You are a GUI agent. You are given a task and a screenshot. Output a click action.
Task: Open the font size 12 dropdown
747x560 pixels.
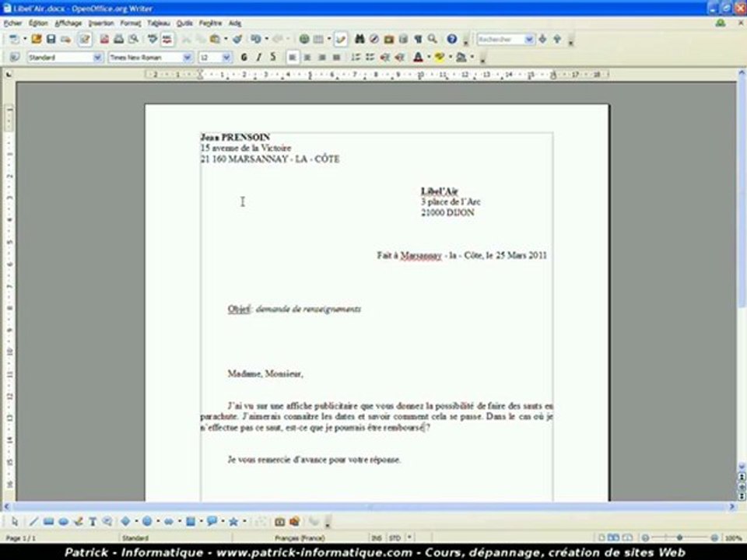click(x=226, y=58)
